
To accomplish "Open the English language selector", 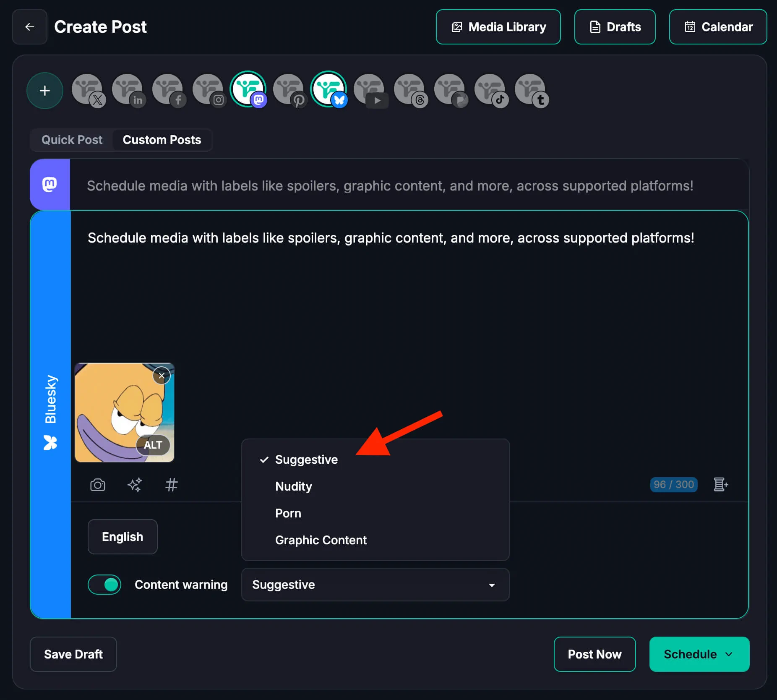I will (123, 537).
